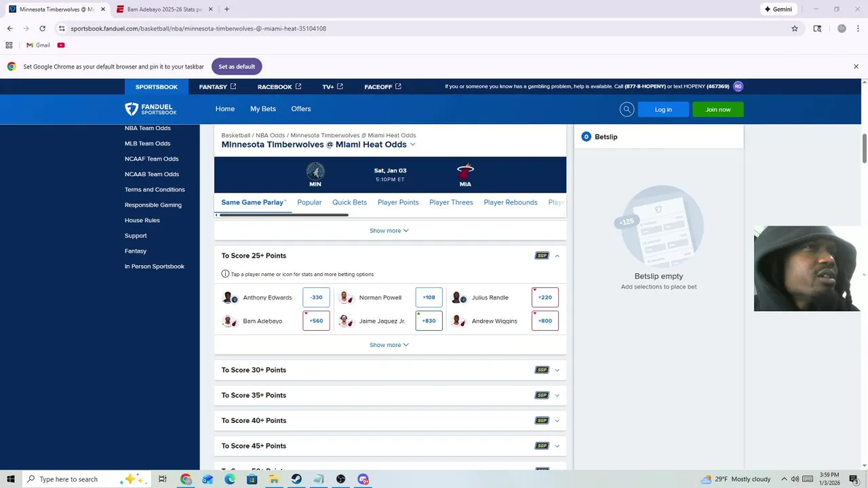The height and width of the screenshot is (488, 868).
Task: Open the Chrome apps grid icon
Action: coord(9,45)
